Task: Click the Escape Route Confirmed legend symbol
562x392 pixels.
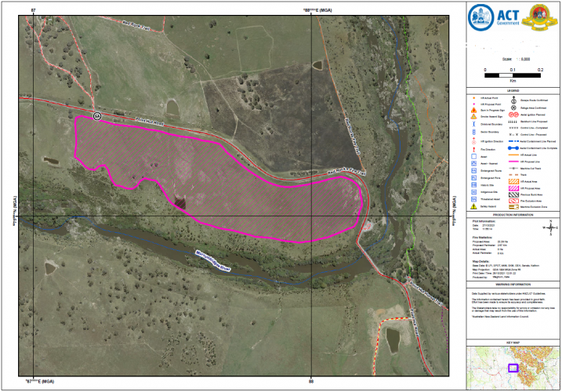Action: coord(513,100)
